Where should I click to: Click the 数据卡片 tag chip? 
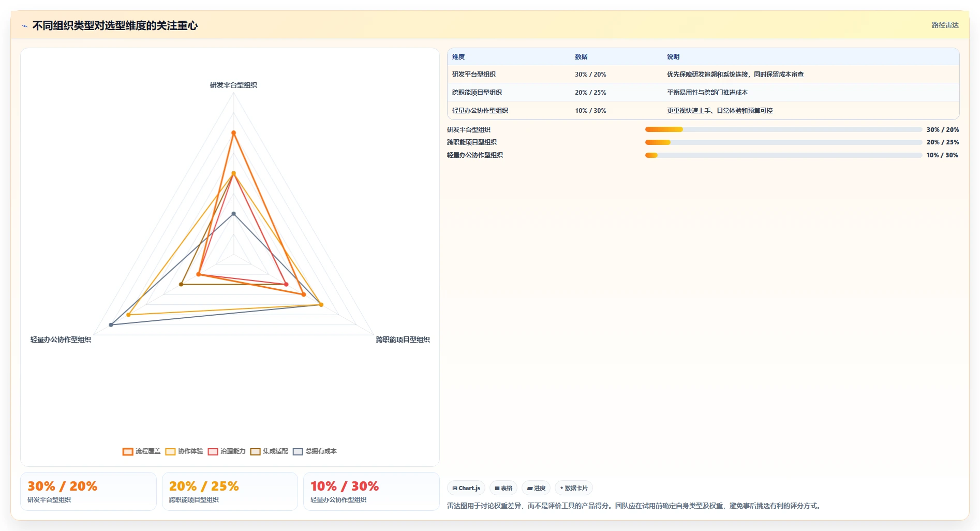point(574,488)
